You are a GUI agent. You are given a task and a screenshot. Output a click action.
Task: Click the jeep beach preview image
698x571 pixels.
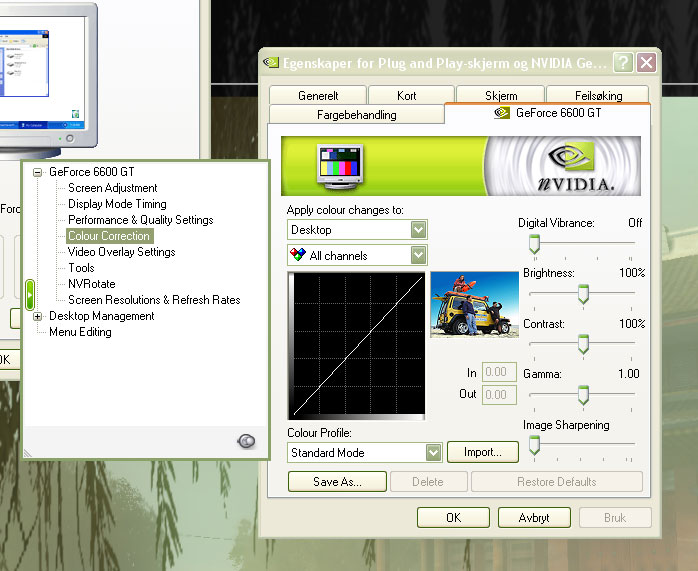(x=475, y=304)
